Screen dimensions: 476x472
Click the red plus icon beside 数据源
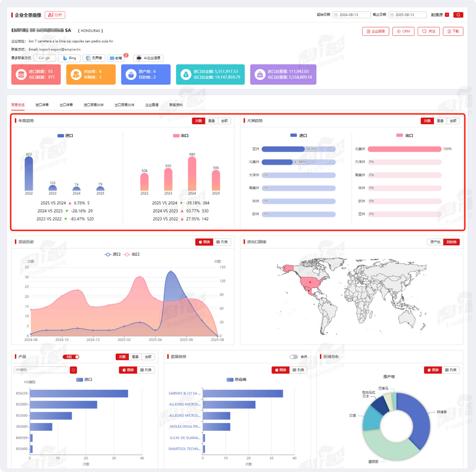click(447, 15)
